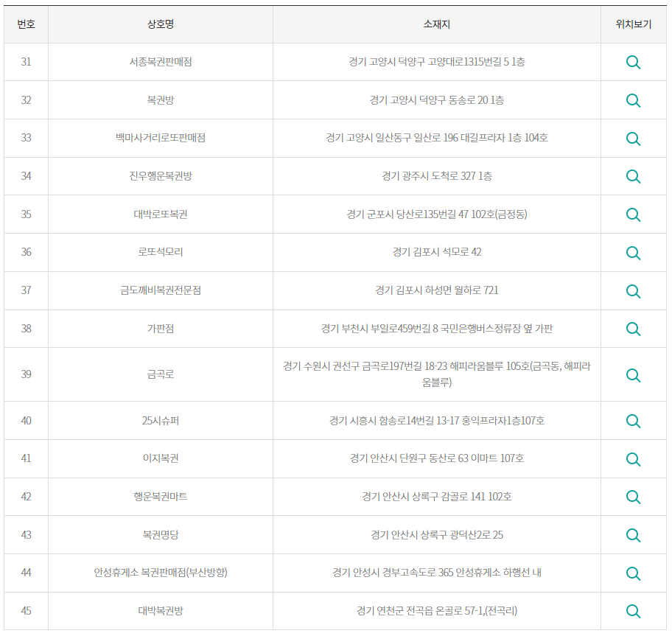This screenshot has height=636, width=672.
Task: Click address 경기 광주시 도척로 327 1층
Action: 437,175
